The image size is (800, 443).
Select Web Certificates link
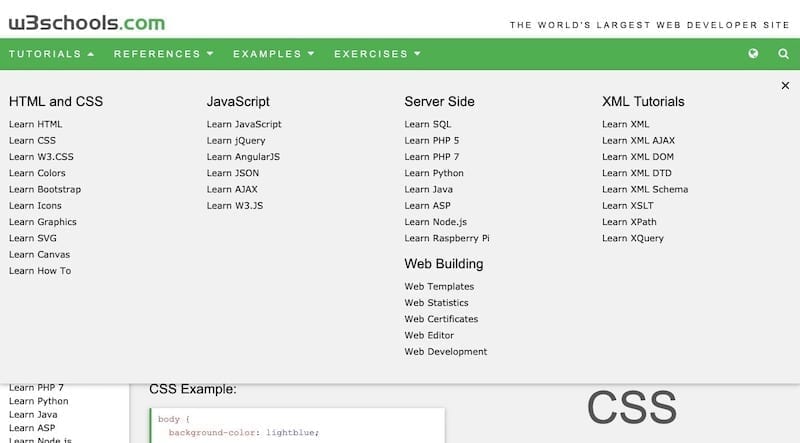point(441,319)
